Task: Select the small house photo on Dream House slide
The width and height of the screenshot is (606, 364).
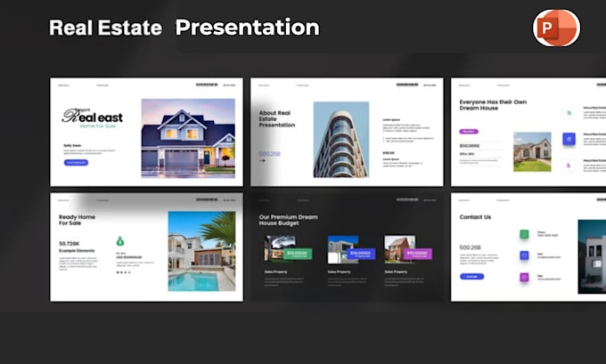Action: coord(532,151)
